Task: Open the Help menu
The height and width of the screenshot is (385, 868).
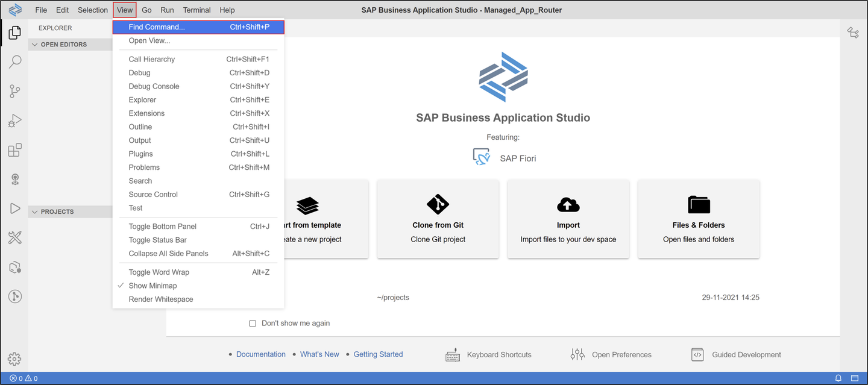Action: [227, 10]
